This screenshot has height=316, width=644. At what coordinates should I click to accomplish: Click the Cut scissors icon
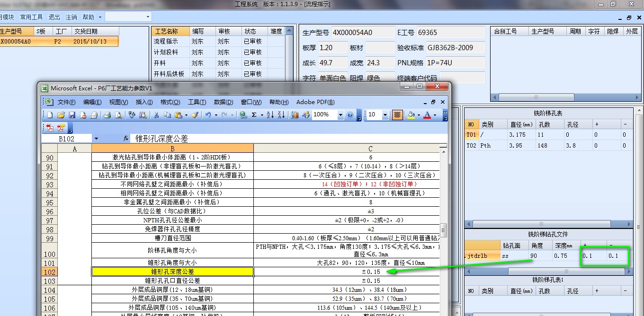point(156,114)
